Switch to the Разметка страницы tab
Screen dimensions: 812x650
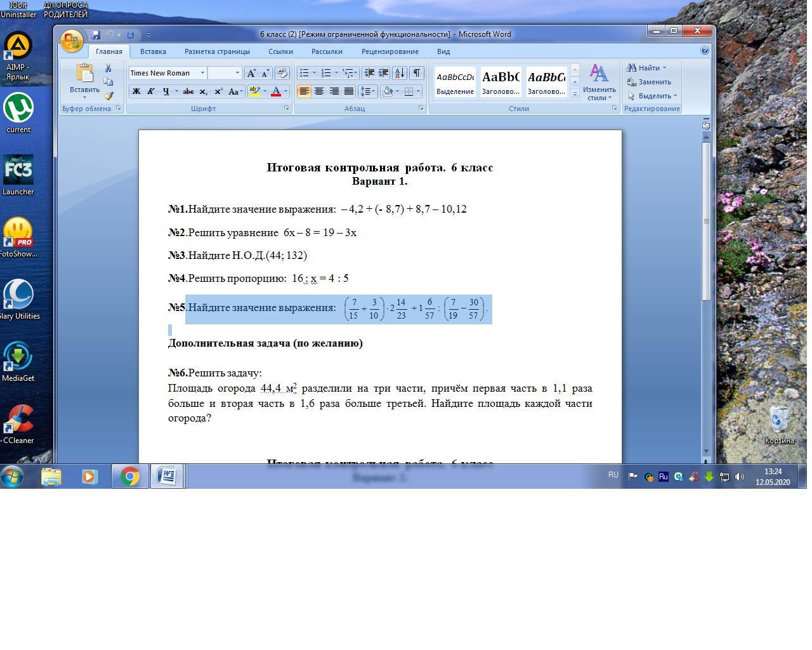pyautogui.click(x=217, y=51)
